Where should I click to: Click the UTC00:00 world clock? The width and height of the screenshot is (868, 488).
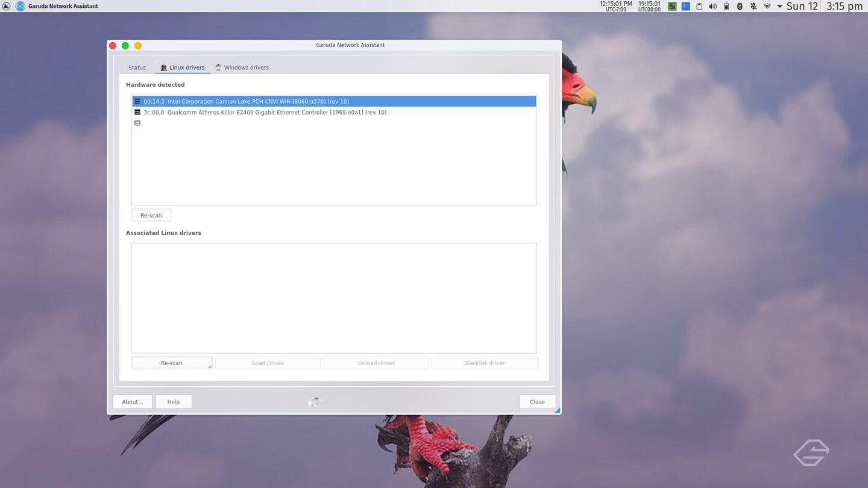[x=649, y=6]
